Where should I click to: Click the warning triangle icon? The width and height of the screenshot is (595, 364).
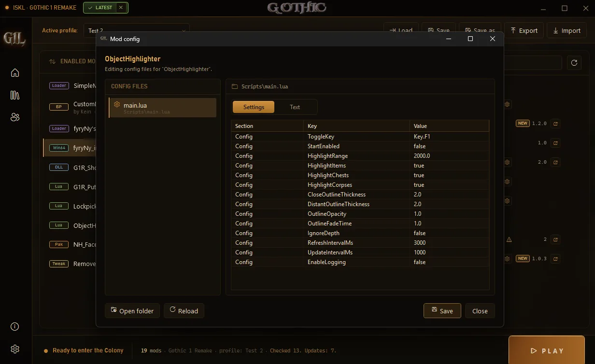(509, 239)
